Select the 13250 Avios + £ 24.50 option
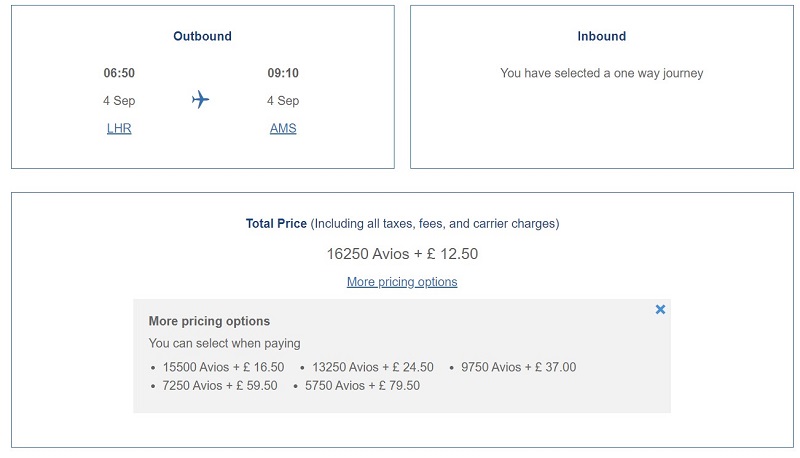Image resolution: width=800 pixels, height=458 pixels. click(x=373, y=367)
